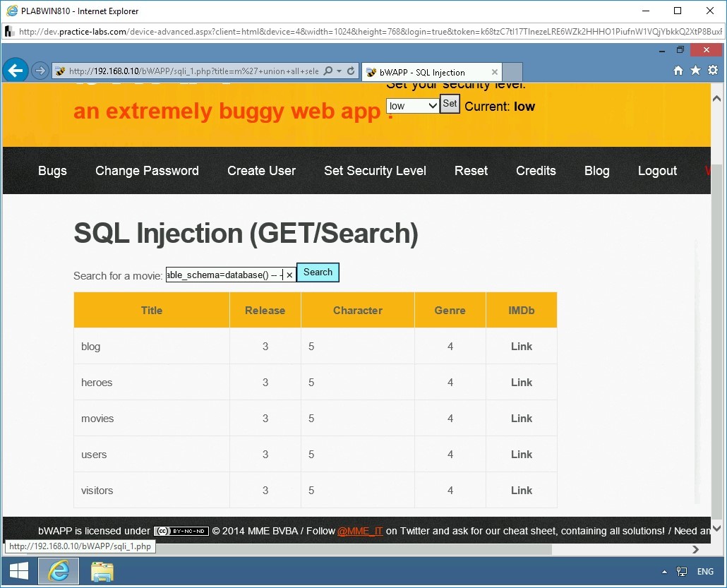The width and height of the screenshot is (727, 588).
Task: Open the Bugs navigation menu item
Action: (x=52, y=170)
